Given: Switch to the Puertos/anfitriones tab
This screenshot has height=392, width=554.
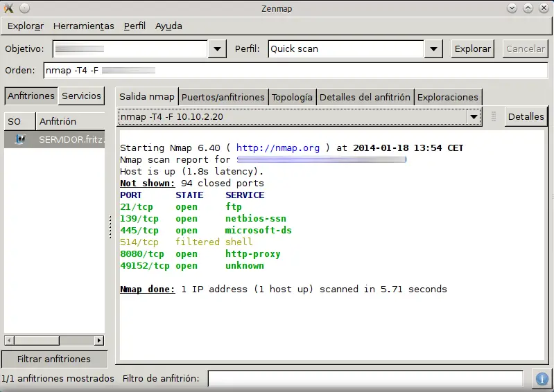Looking at the screenshot, I should pos(223,98).
